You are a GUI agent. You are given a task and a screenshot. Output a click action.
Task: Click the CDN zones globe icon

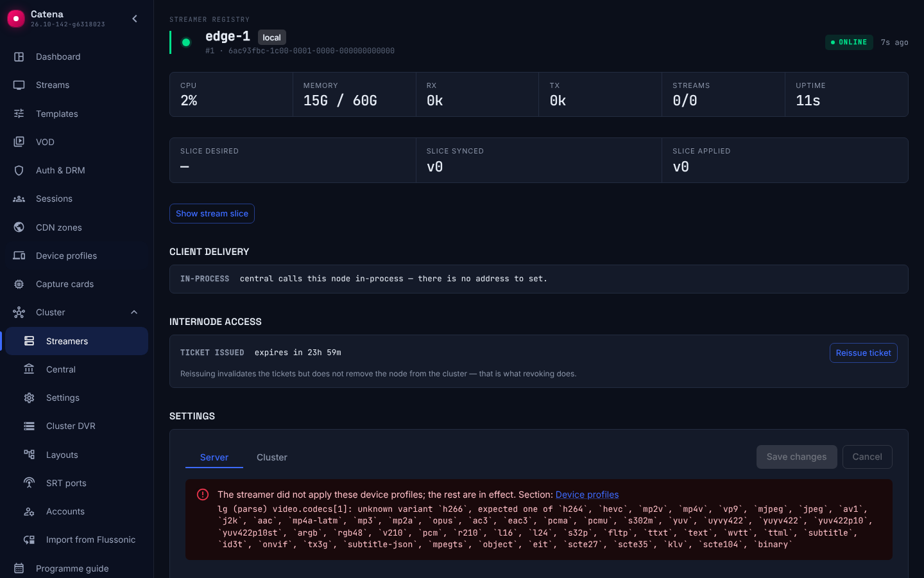[x=19, y=227]
